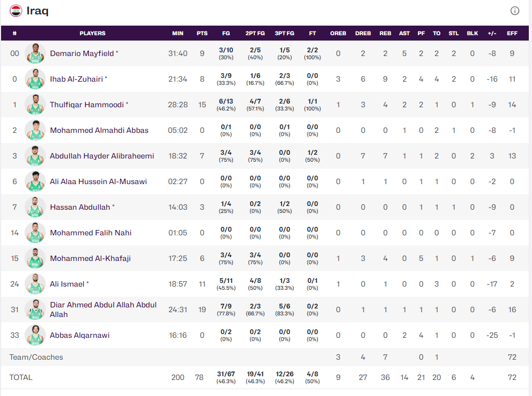Click Ihab Al-Zuhairi's avatar image

(x=35, y=79)
